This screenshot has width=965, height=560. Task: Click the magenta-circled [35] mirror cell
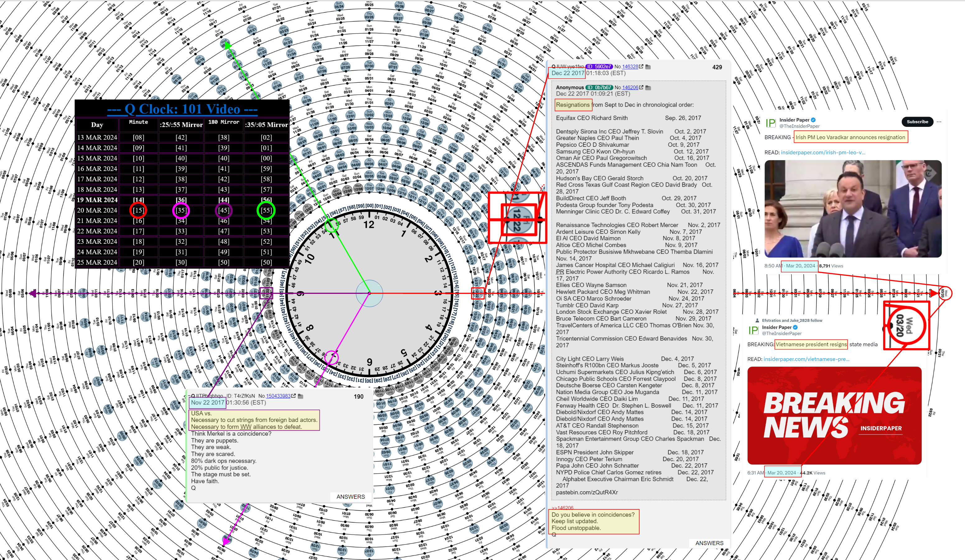(181, 210)
